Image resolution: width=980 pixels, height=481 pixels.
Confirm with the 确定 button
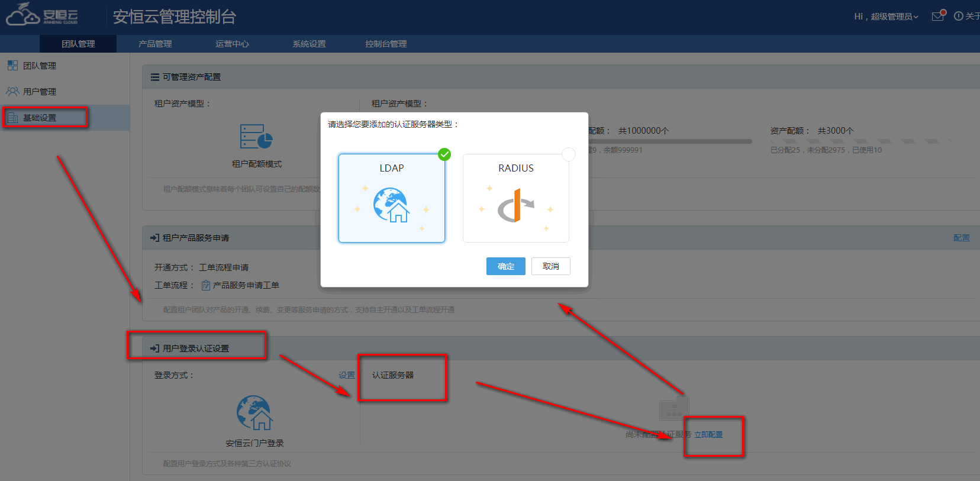pyautogui.click(x=506, y=266)
